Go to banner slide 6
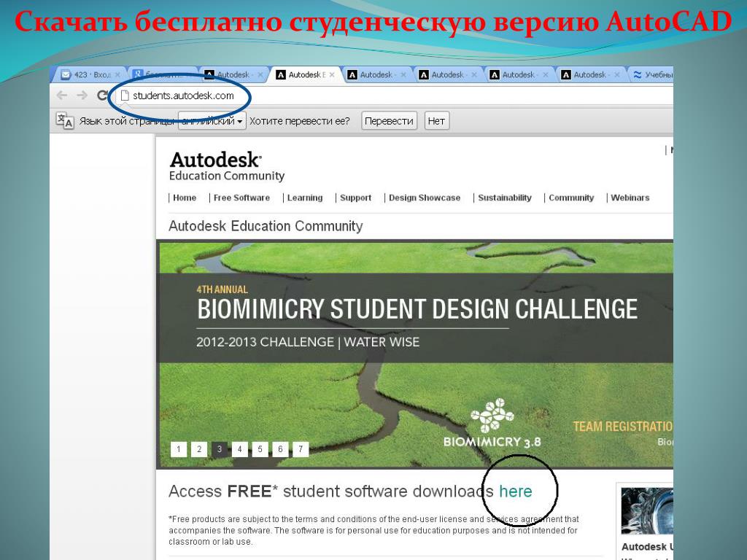This screenshot has height=560, width=747. [x=281, y=449]
